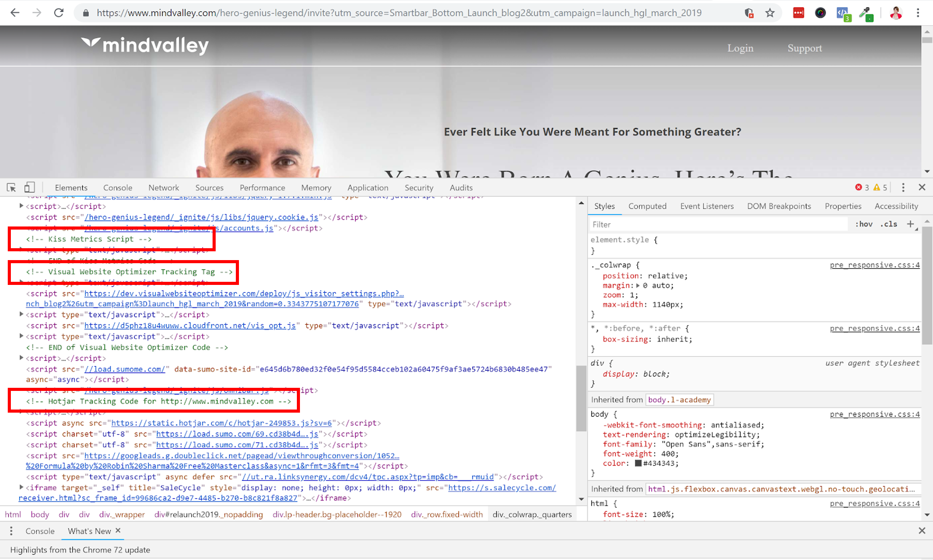Expand the script node above END of Visual Website Optimizer
933x560 pixels.
[21, 336]
